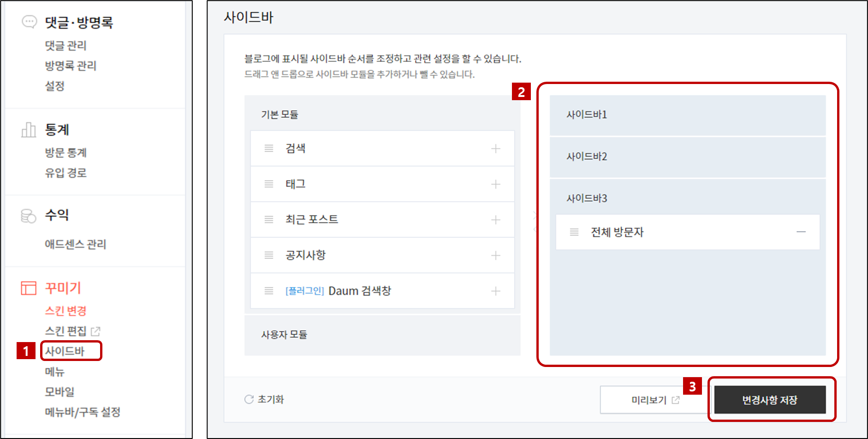Click the 기본 모듈 section header
This screenshot has height=439, width=868.
pyautogui.click(x=279, y=114)
